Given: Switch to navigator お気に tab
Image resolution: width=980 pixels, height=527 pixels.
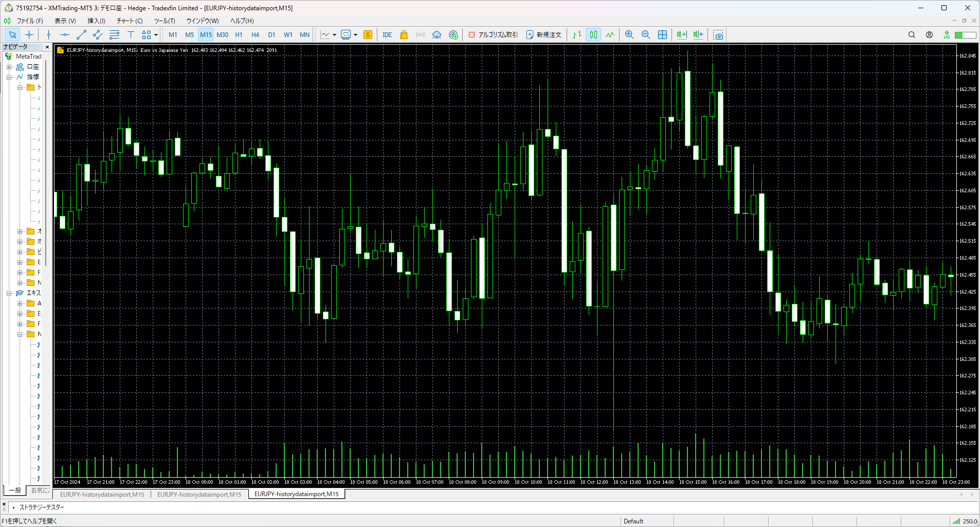Looking at the screenshot, I should coord(40,490).
